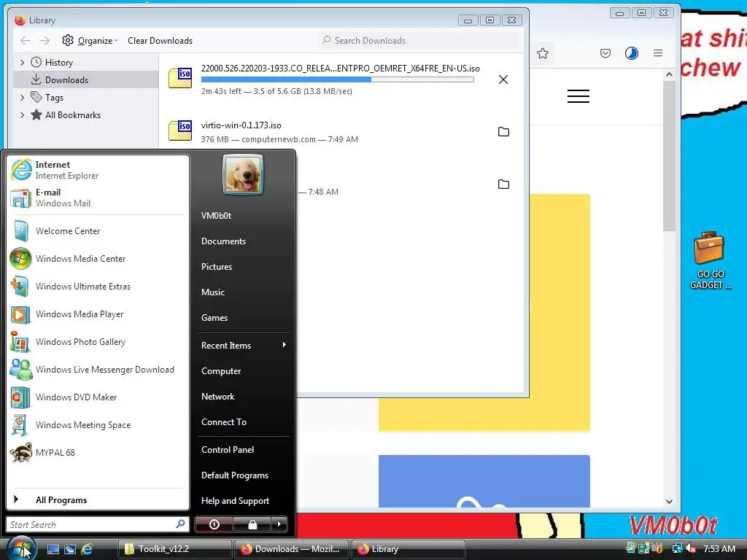Click the virtio-win ISO file icon
Image resolution: width=747 pixels, height=560 pixels.
(181, 131)
